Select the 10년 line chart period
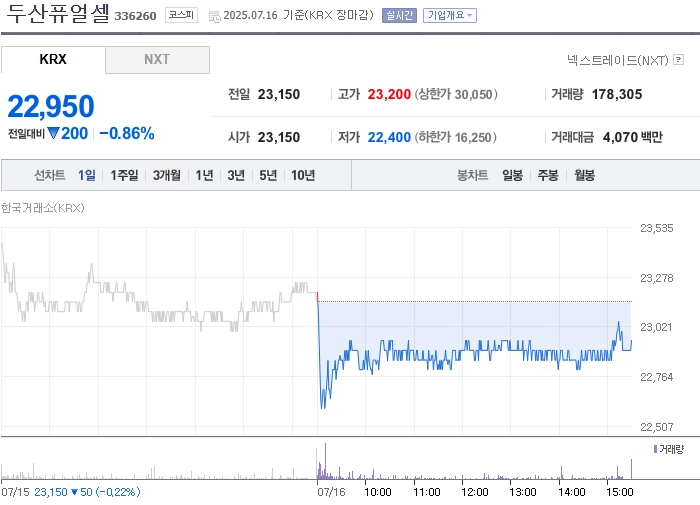This screenshot has width=700, height=505. pyautogui.click(x=303, y=175)
